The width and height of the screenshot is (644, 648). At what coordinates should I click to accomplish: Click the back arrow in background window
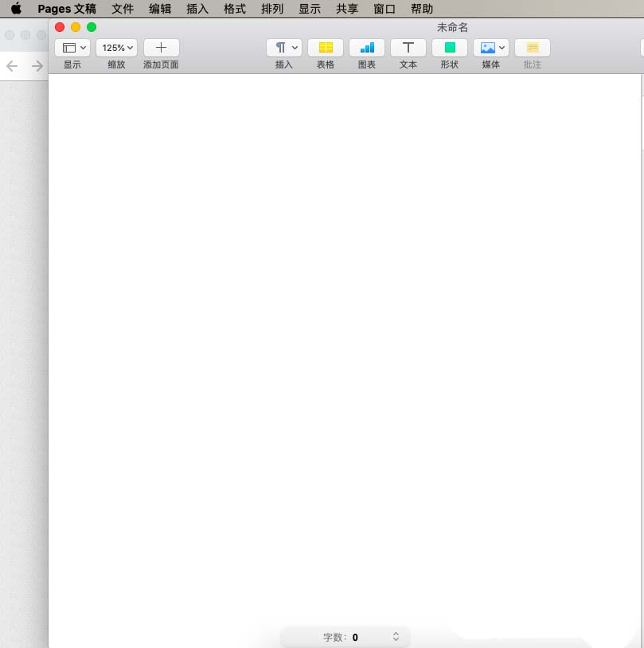(x=12, y=66)
